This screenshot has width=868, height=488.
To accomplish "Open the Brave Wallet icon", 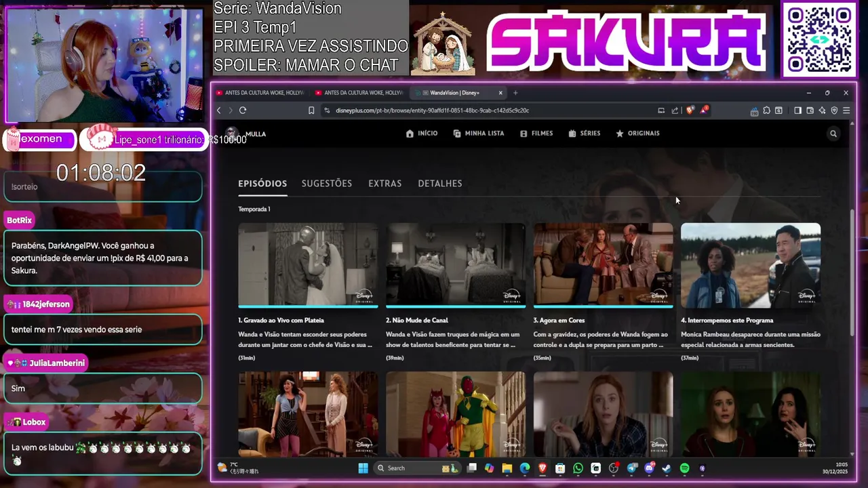I will click(x=810, y=110).
